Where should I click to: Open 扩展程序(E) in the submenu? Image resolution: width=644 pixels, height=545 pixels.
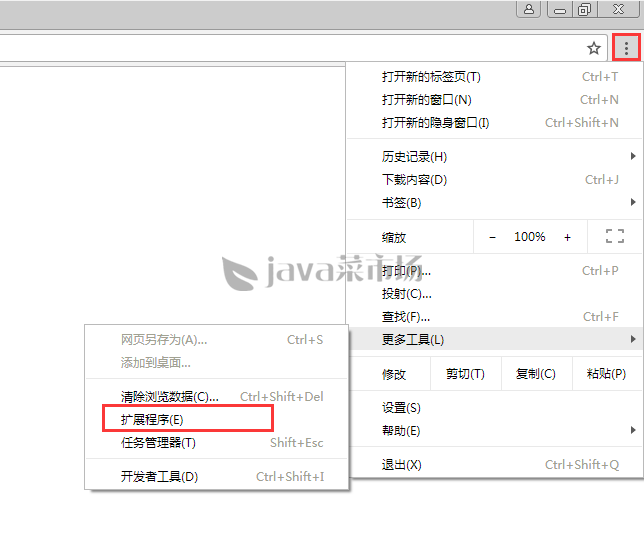[x=217, y=420]
